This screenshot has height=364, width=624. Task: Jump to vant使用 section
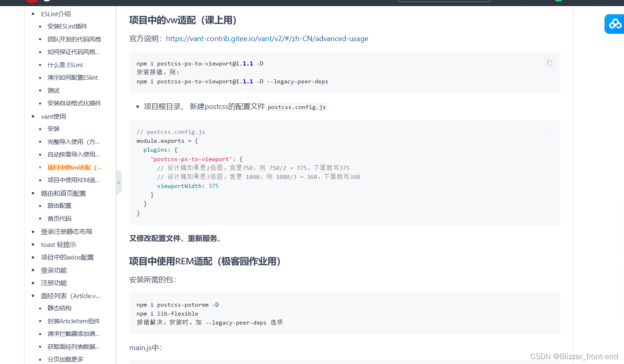pyautogui.click(x=53, y=116)
